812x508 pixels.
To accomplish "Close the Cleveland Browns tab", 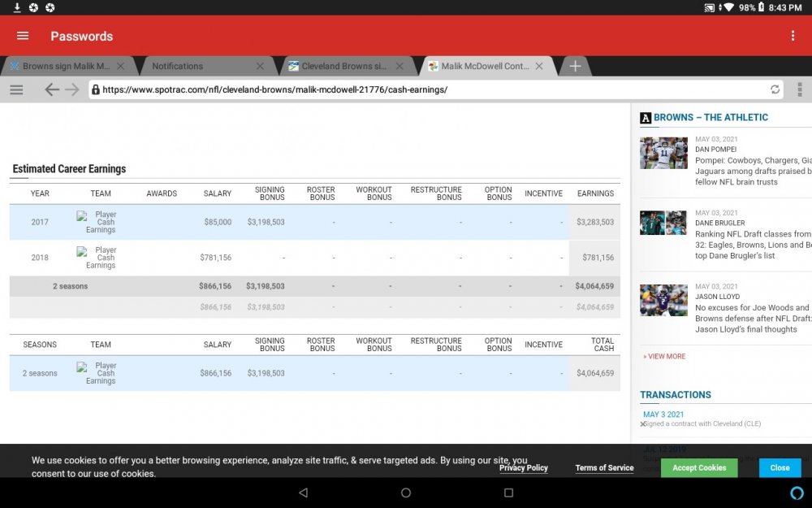I will tap(400, 67).
